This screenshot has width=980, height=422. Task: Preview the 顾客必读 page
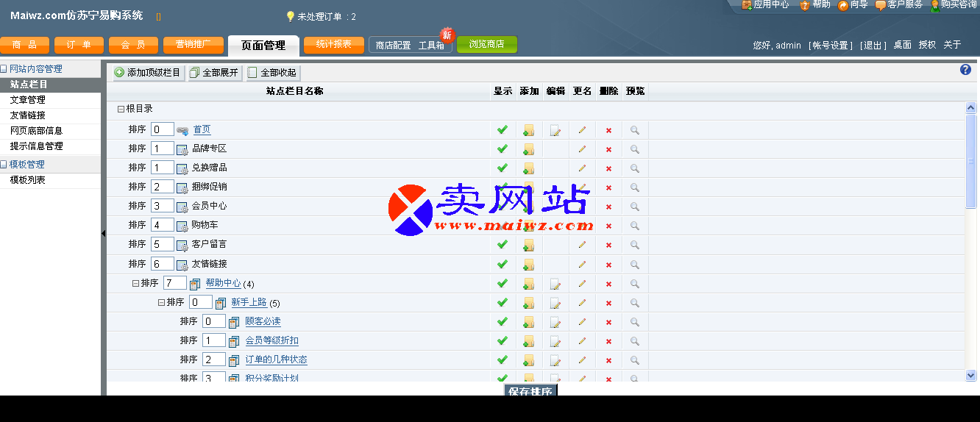click(x=635, y=321)
